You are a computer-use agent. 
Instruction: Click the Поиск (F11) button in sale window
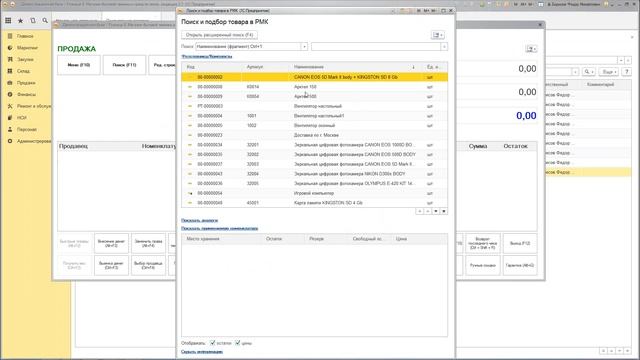(124, 65)
